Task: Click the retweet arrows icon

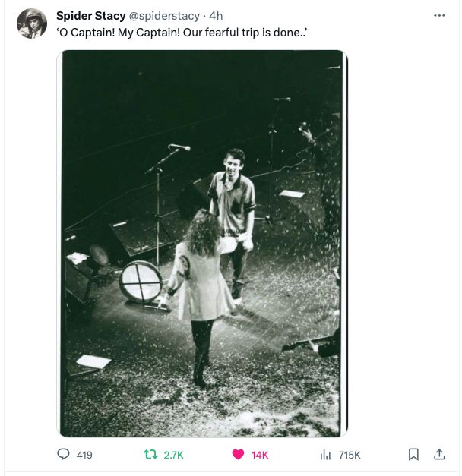Action: click(x=150, y=455)
